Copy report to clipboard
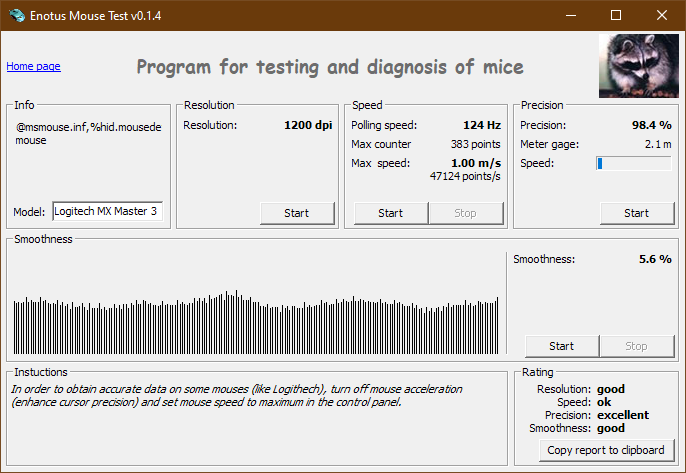The width and height of the screenshot is (686, 473). click(x=606, y=450)
